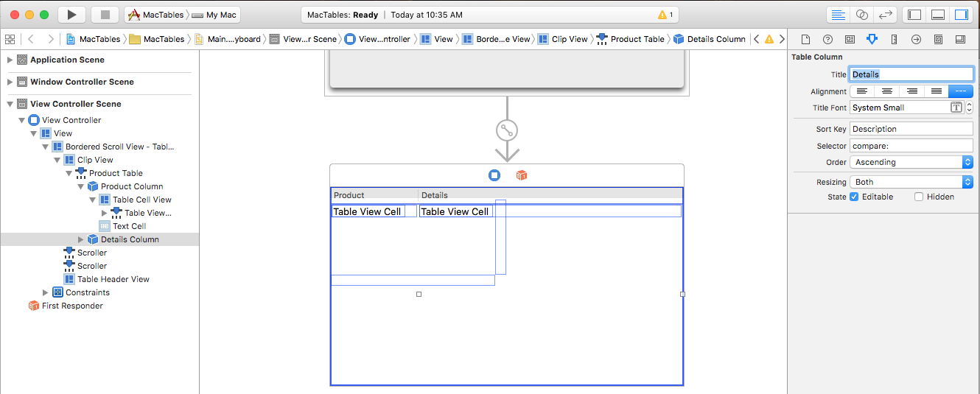Open the File inspector tab

(x=805, y=39)
